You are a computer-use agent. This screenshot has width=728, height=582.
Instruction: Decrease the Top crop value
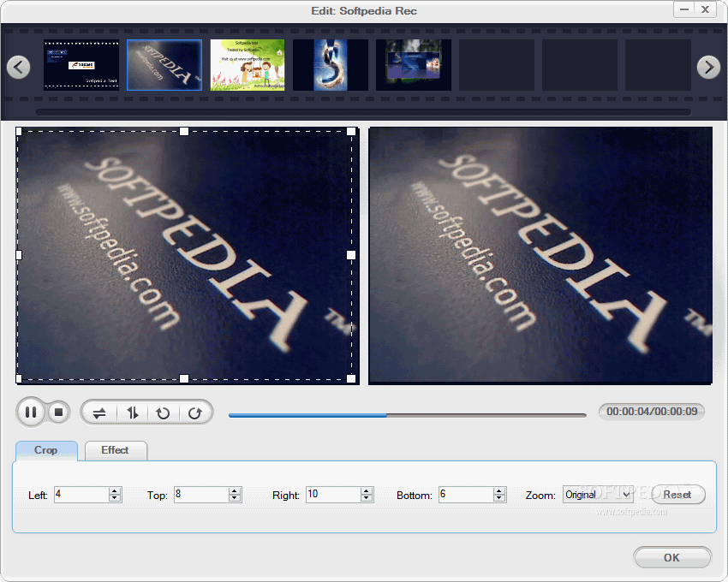pos(235,498)
